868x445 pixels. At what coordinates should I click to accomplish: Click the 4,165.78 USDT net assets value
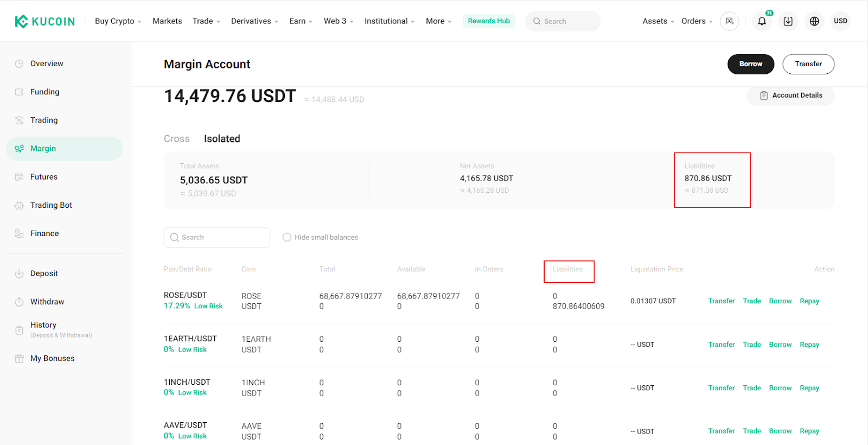coord(487,179)
